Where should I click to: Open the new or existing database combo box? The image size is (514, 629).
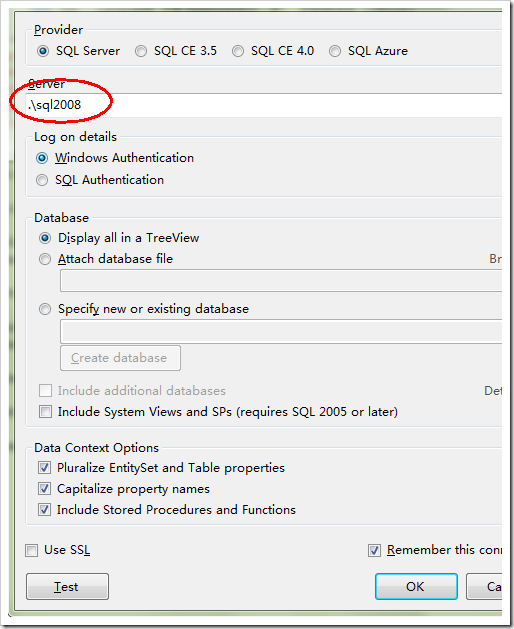pos(281,331)
